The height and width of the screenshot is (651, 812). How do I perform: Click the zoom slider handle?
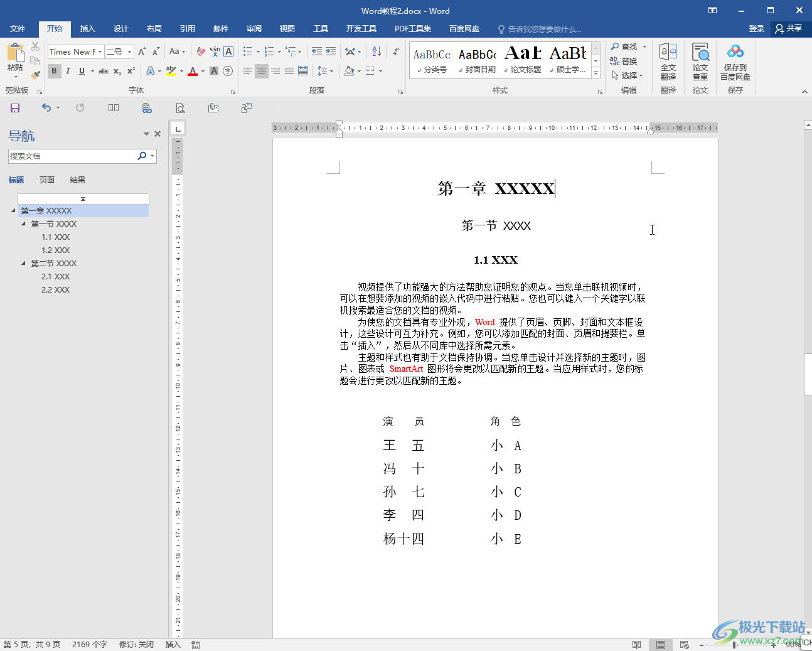click(x=734, y=645)
